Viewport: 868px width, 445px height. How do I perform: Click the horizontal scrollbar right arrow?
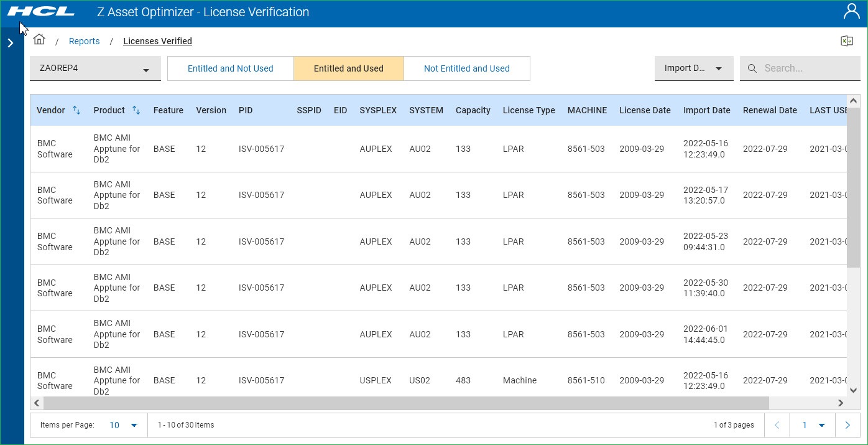tap(840, 403)
